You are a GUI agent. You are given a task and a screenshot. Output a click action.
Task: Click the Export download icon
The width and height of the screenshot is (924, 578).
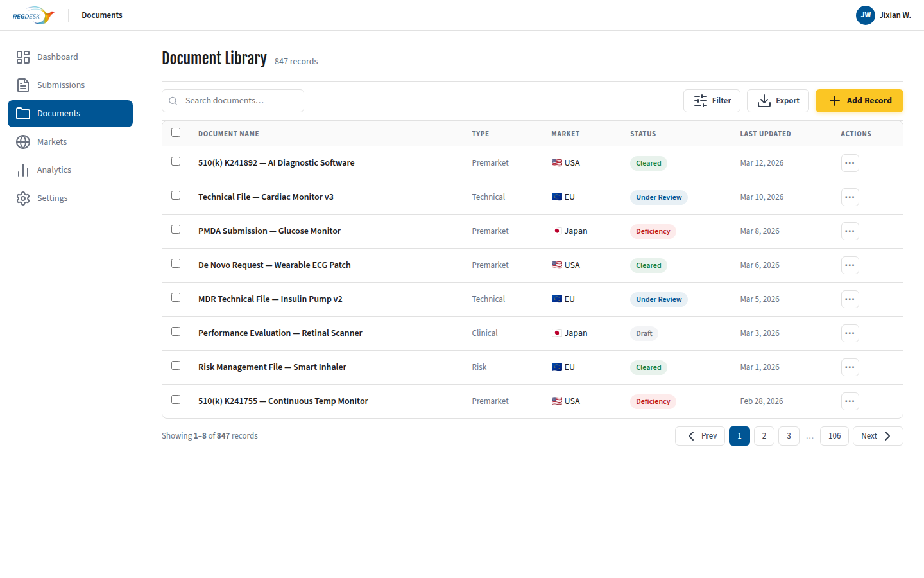764,101
